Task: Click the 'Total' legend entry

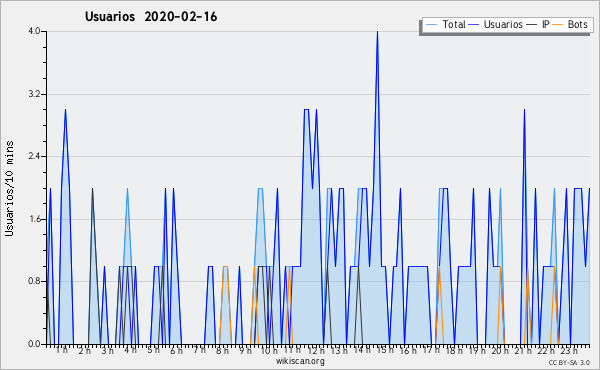Action: pyautogui.click(x=454, y=24)
